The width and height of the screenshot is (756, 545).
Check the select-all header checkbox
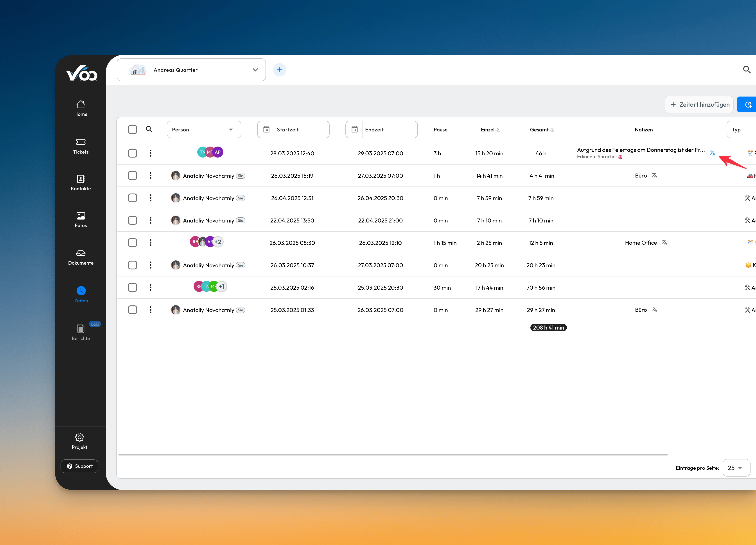132,129
